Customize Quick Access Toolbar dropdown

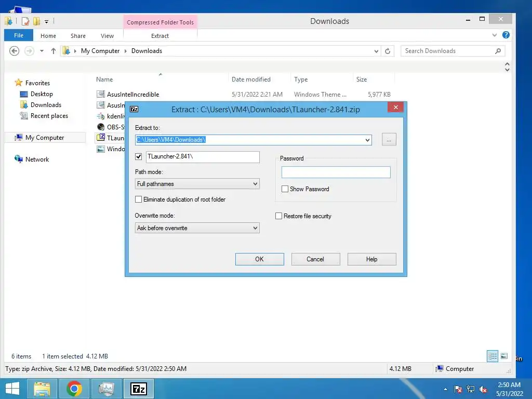tap(46, 22)
